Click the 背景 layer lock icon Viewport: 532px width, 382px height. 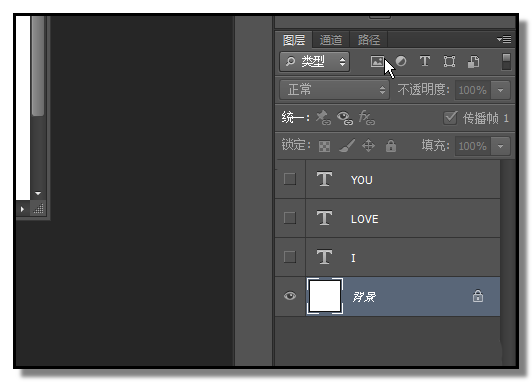click(478, 296)
